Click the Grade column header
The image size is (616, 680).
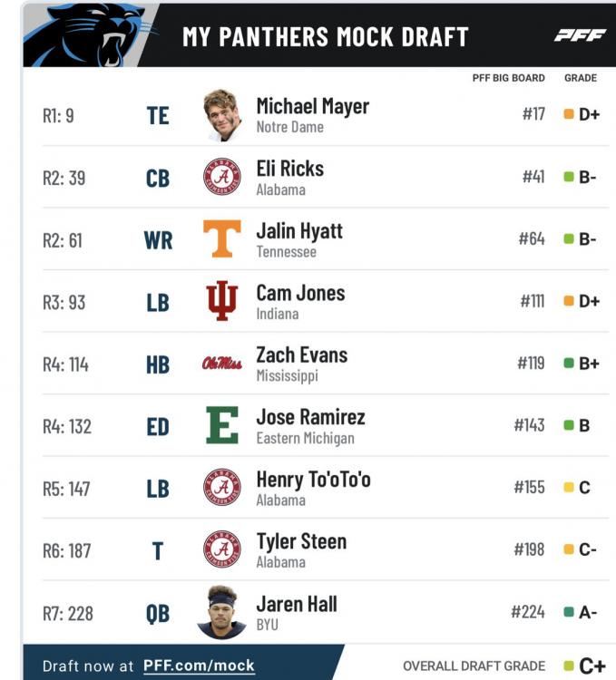(x=581, y=78)
